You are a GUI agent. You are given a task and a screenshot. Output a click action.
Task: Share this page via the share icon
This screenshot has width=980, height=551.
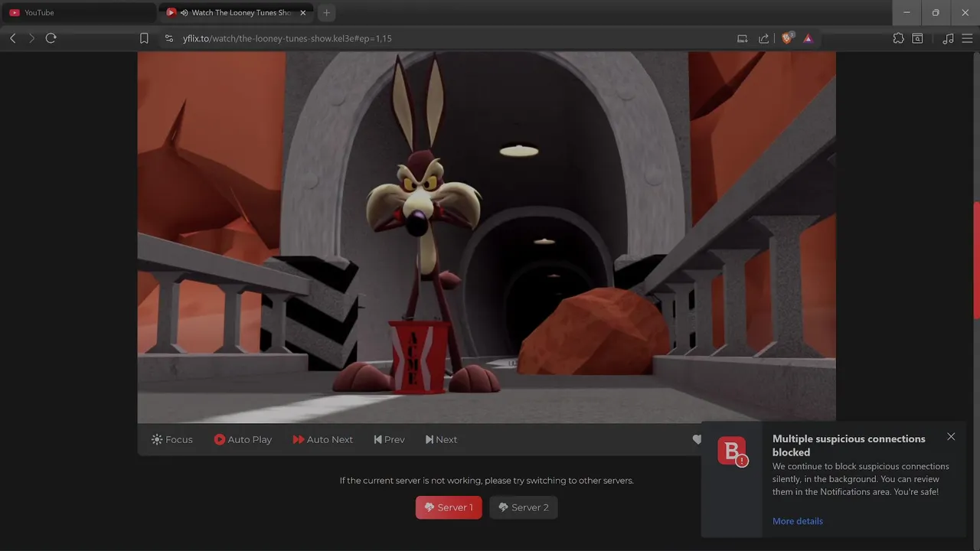tap(763, 38)
